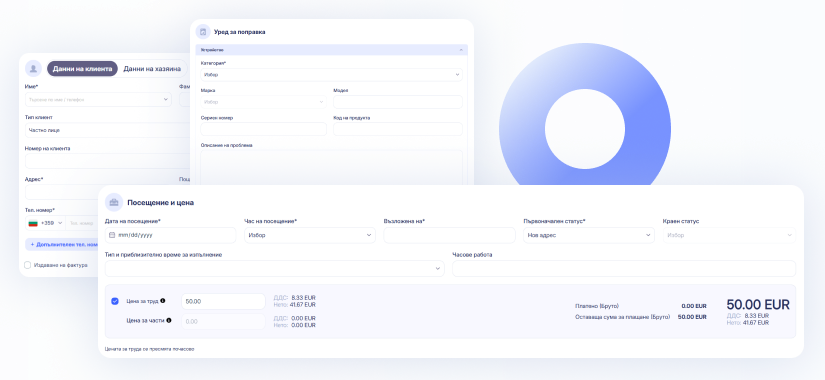Image resolution: width=825 pixels, height=380 pixels.
Task: Click the Възложена на input field
Action: [449, 235]
